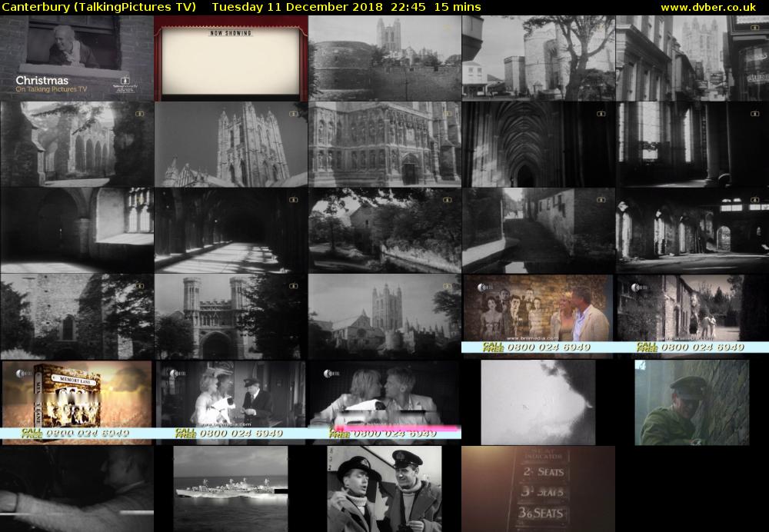The height and width of the screenshot is (532, 769).
Task: Click the Memory Lane DVD box thumbnail
Action: [77, 402]
